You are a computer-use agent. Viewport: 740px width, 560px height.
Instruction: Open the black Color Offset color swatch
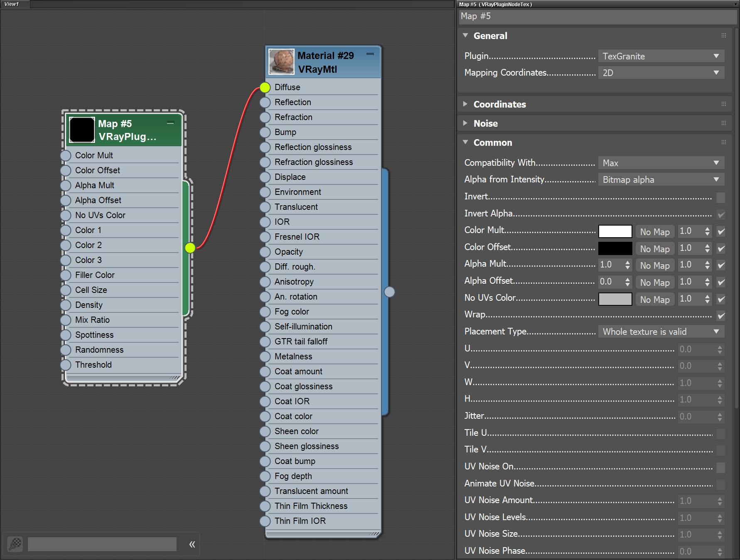tap(615, 248)
